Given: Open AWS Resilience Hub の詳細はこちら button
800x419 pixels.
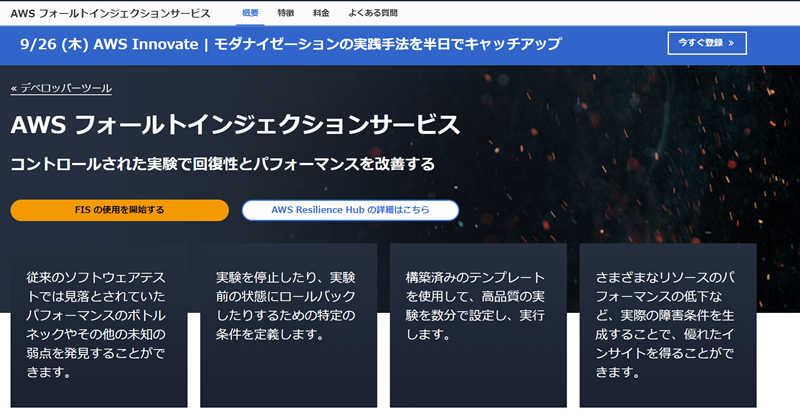Looking at the screenshot, I should click(x=350, y=210).
